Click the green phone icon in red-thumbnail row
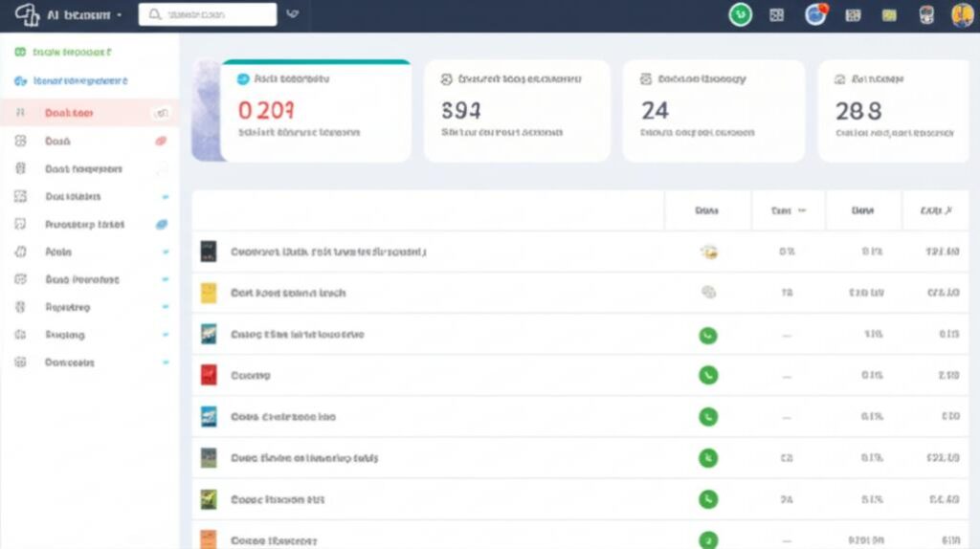 (x=708, y=376)
